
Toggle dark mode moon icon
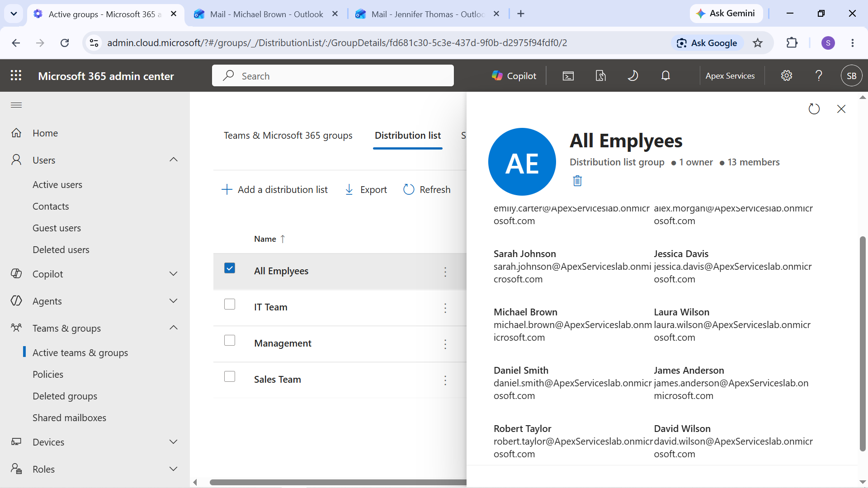tap(633, 76)
